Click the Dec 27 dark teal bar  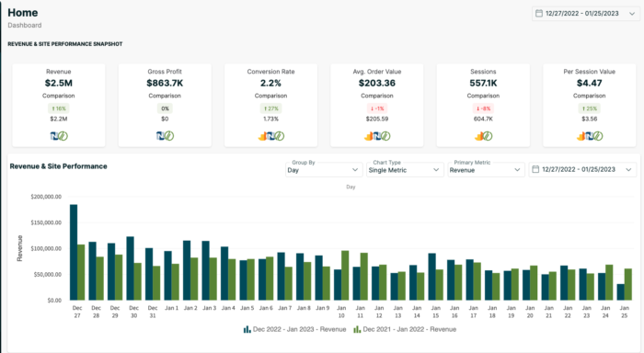tap(74, 252)
